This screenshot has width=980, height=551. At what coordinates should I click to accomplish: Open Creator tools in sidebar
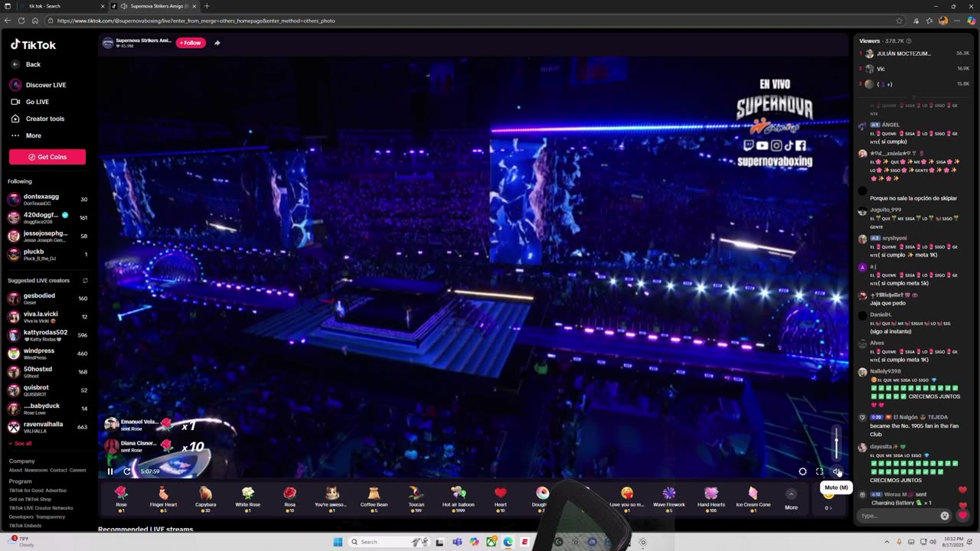pos(38,119)
